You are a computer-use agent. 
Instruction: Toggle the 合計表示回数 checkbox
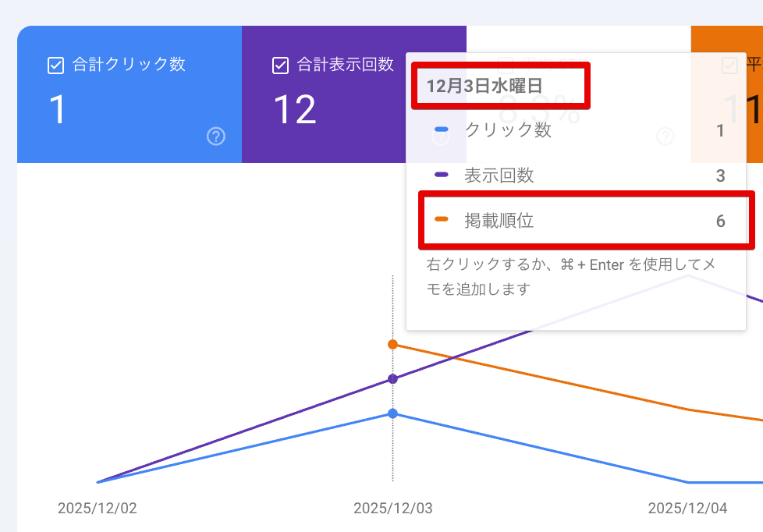coord(280,66)
